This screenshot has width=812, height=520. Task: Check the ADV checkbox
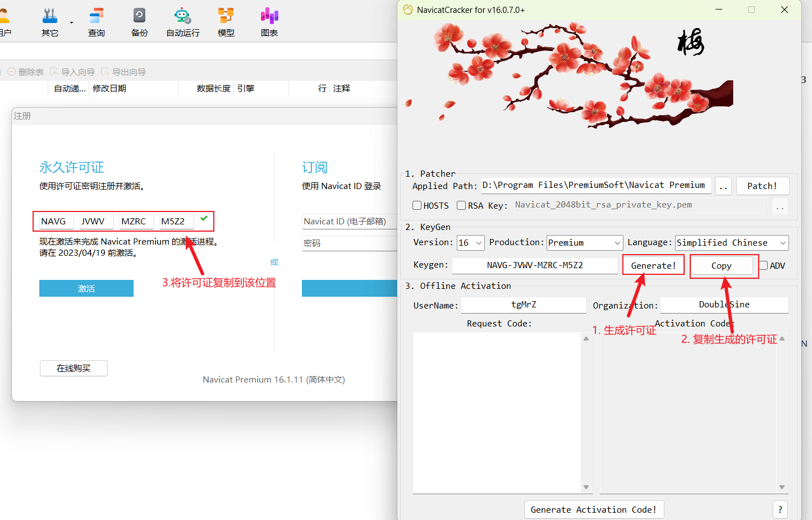click(763, 265)
